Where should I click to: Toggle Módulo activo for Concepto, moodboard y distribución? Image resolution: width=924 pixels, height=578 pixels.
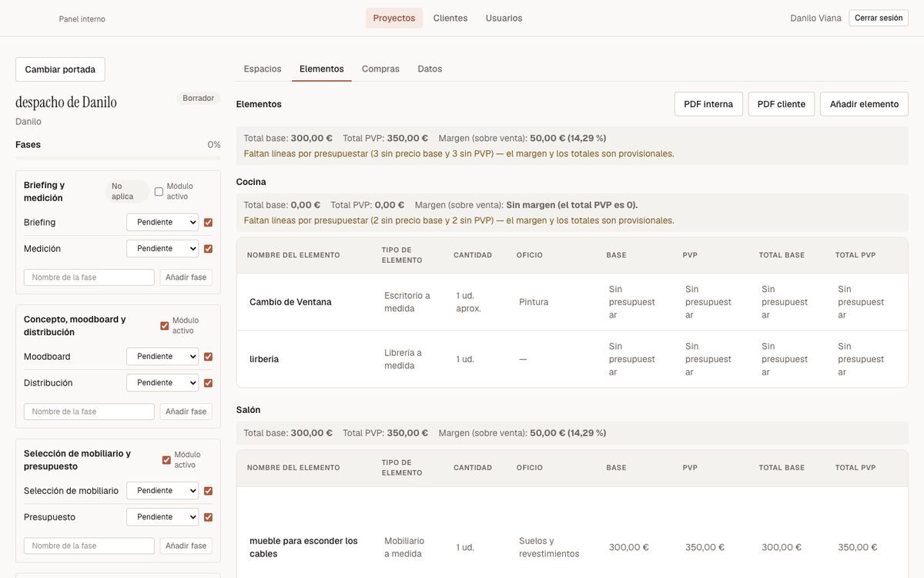click(164, 325)
